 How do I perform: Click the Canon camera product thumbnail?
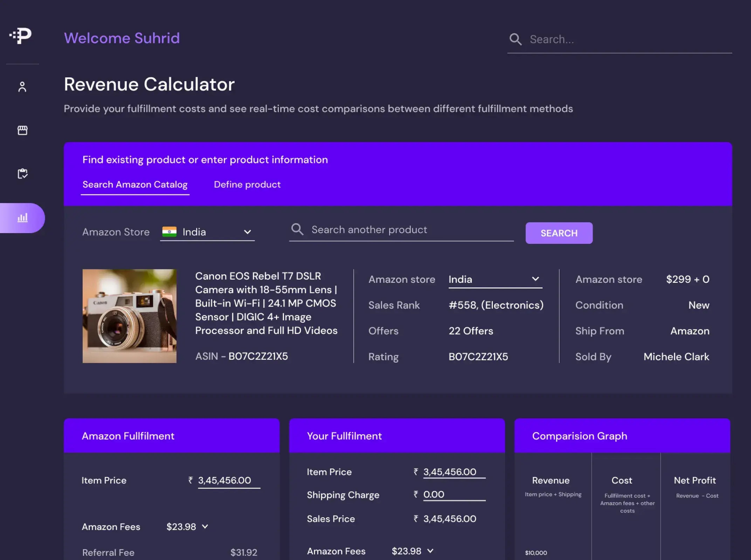pos(130,316)
